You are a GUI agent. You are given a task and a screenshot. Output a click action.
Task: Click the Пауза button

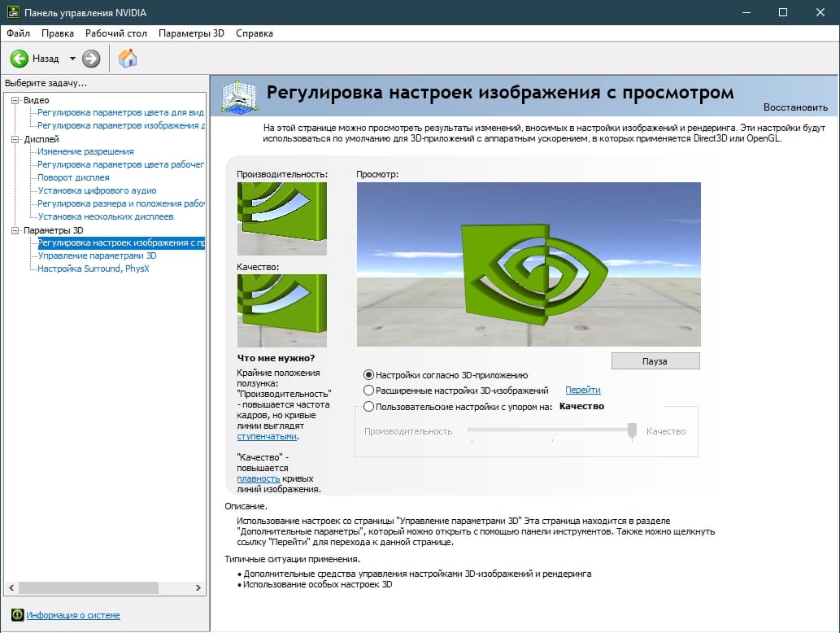point(655,360)
